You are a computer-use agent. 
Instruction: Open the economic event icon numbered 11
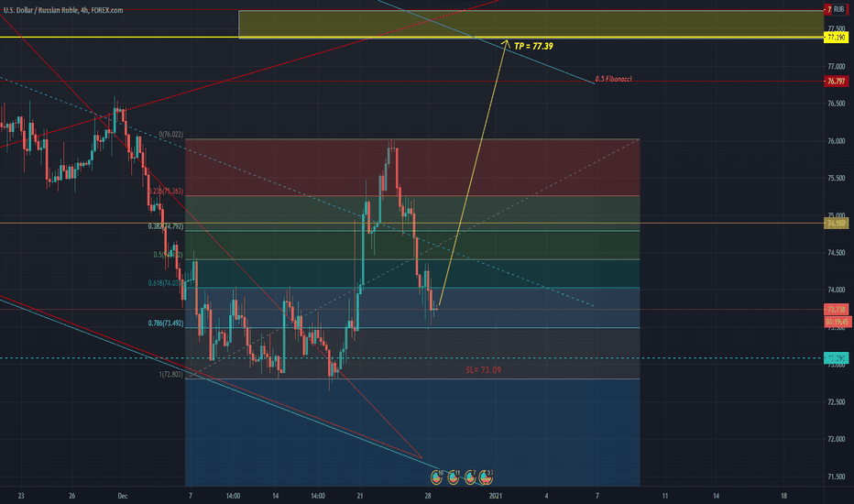[454, 477]
